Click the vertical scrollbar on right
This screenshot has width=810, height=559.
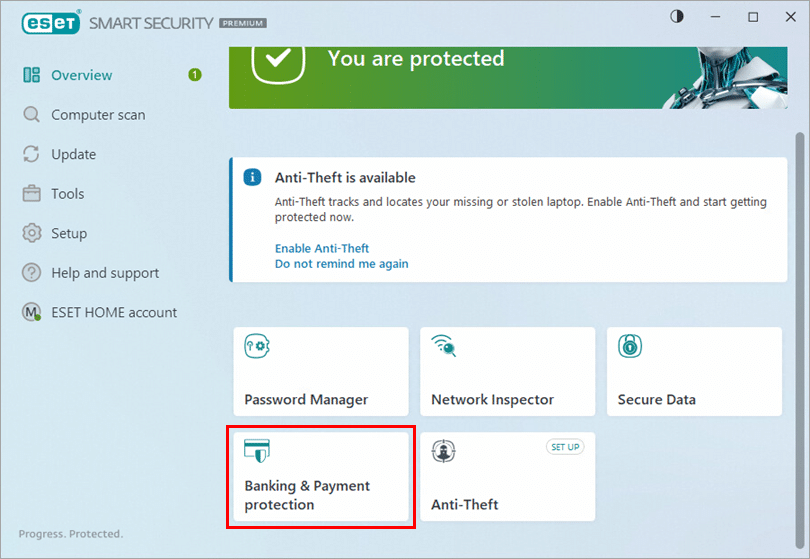point(800,340)
